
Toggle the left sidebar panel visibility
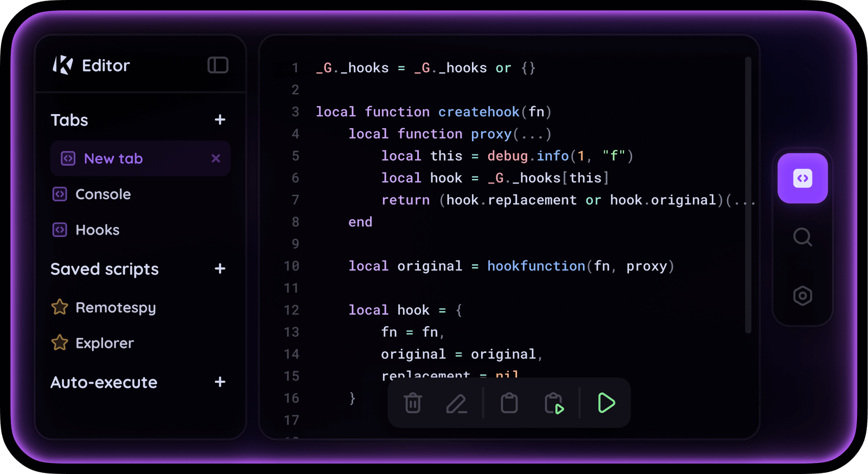point(218,65)
